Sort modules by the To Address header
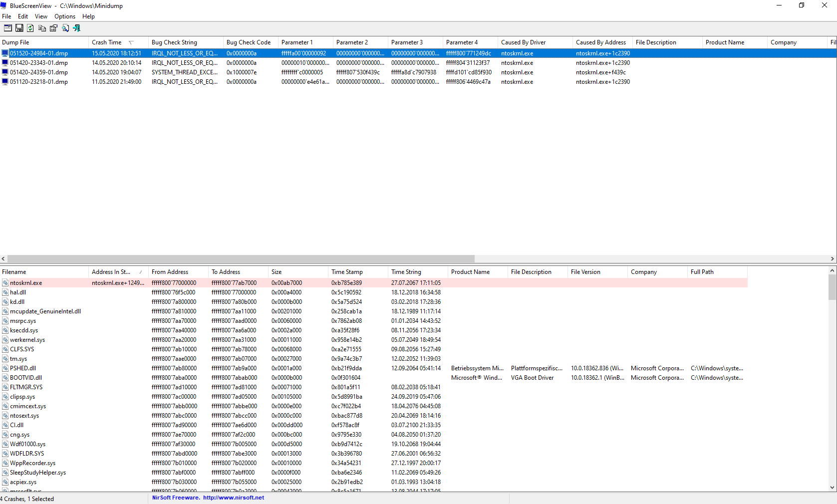This screenshot has height=504, width=837. pos(239,272)
